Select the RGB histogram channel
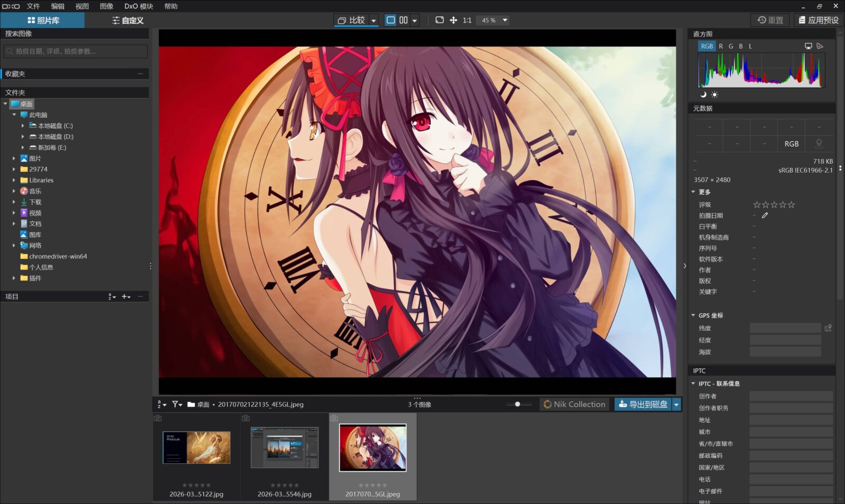The image size is (845, 504). [x=707, y=46]
